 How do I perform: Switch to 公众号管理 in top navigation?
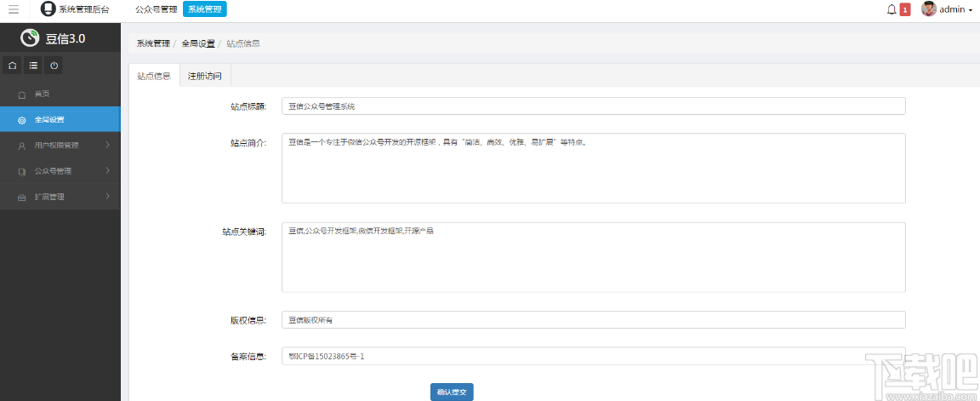[x=157, y=9]
